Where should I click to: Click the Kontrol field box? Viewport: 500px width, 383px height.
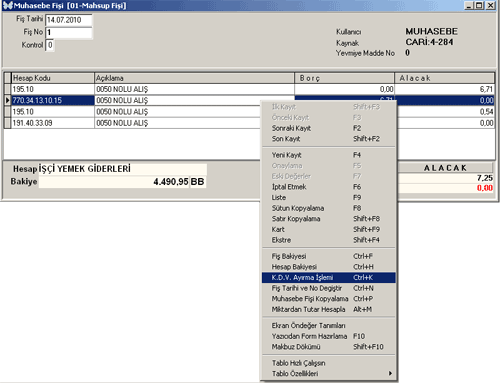tap(50, 45)
